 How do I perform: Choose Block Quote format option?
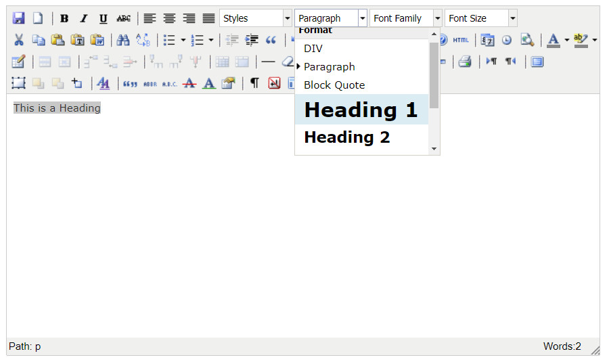(334, 85)
